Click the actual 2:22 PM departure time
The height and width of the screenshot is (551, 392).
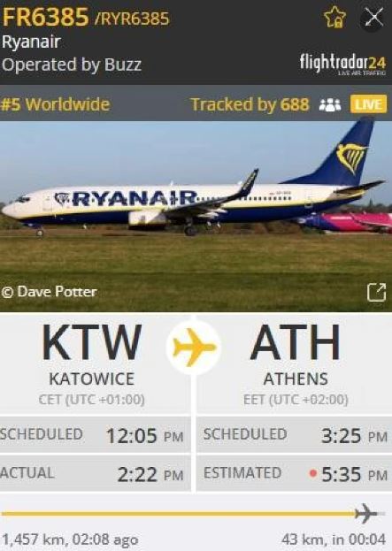150,474
